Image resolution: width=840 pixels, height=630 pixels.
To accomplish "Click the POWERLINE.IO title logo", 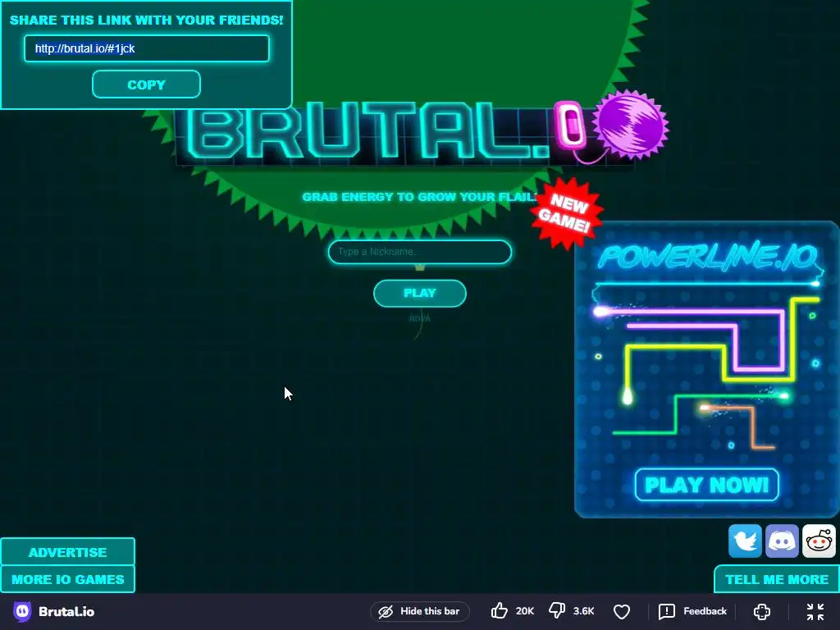I will [x=707, y=257].
